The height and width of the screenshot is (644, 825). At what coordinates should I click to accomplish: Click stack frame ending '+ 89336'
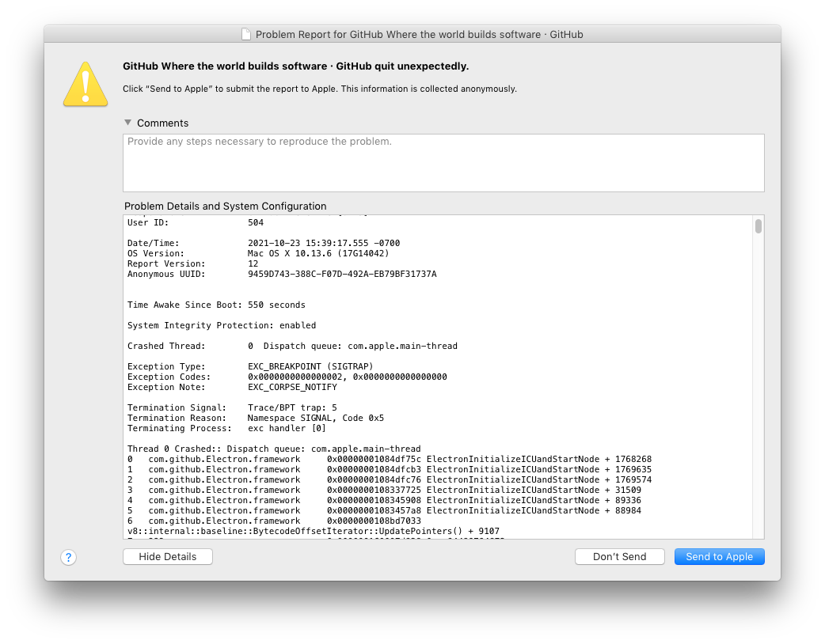click(384, 501)
